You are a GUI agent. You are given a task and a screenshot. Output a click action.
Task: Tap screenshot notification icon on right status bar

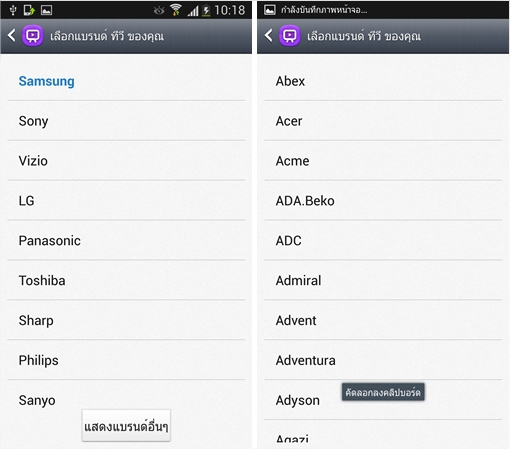tap(270, 10)
